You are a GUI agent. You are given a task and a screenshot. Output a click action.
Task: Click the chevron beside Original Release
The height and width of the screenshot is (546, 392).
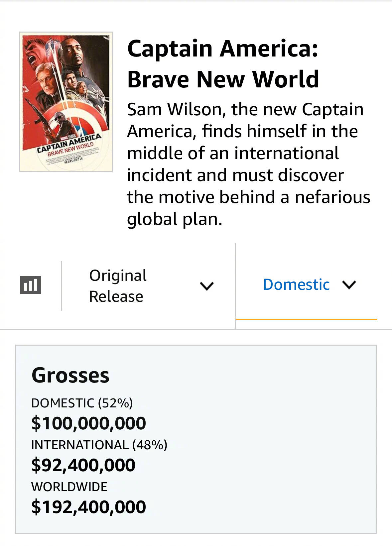click(x=206, y=286)
